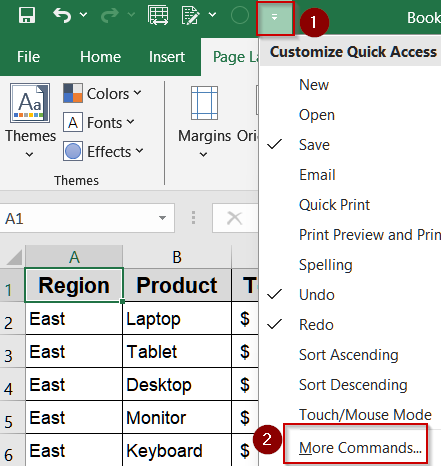441x466 pixels.
Task: Choose Open in Customize Quick Access menu
Action: 351,115
